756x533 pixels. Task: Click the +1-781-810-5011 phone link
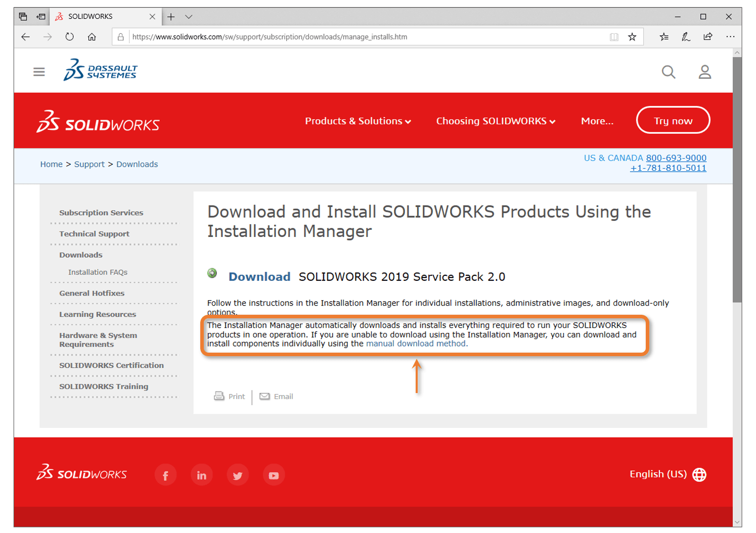(668, 168)
